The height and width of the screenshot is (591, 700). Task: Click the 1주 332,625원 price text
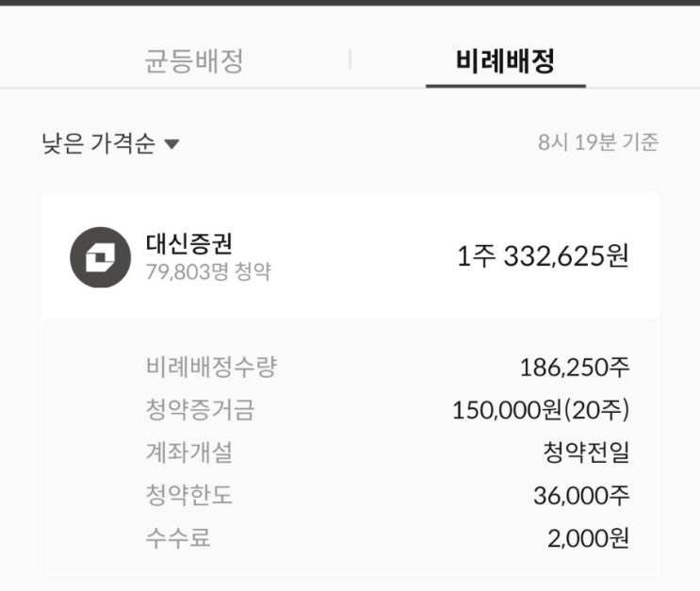point(543,256)
